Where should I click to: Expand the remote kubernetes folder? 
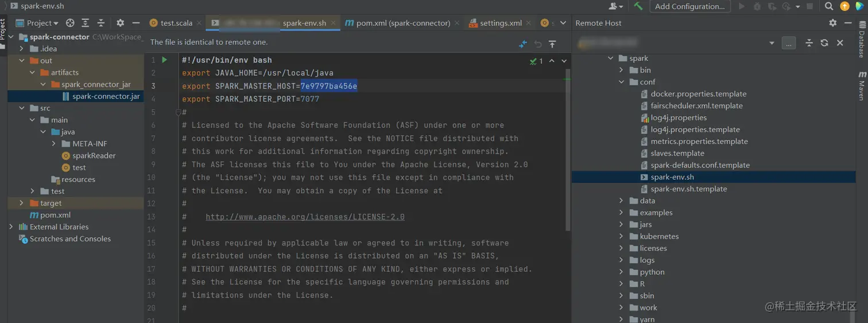621,236
